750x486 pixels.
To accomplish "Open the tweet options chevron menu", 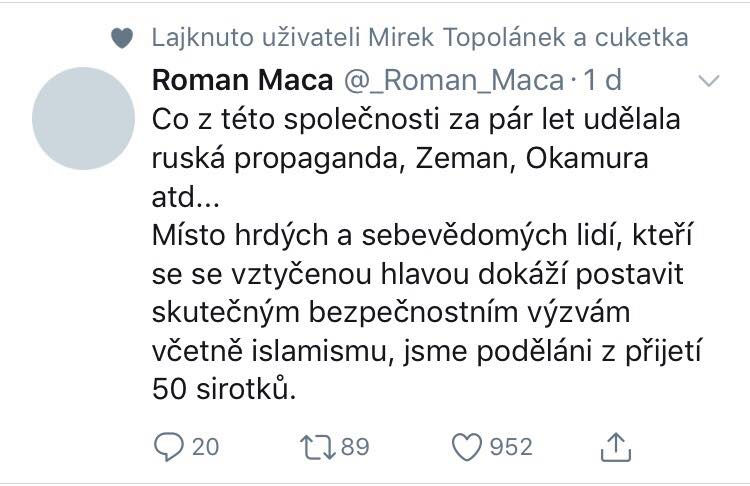I will coord(709,80).
